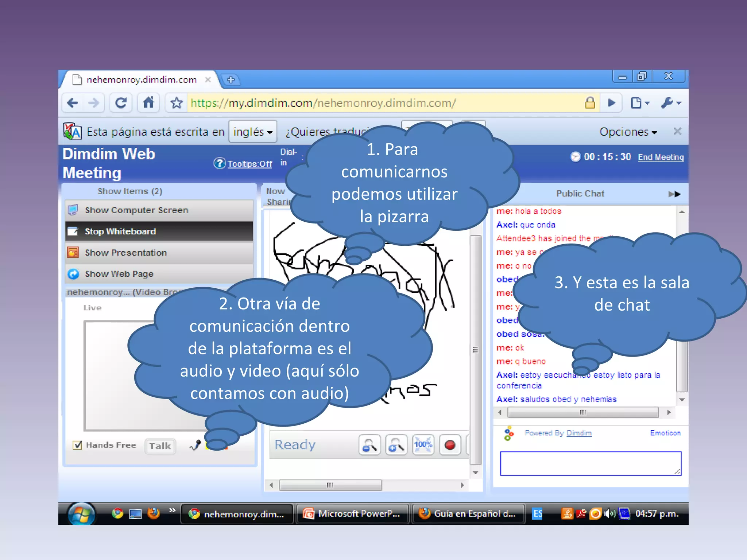The height and width of the screenshot is (560, 747).
Task: Click chat message 'me: hola a todos'
Action: pyautogui.click(x=529, y=211)
